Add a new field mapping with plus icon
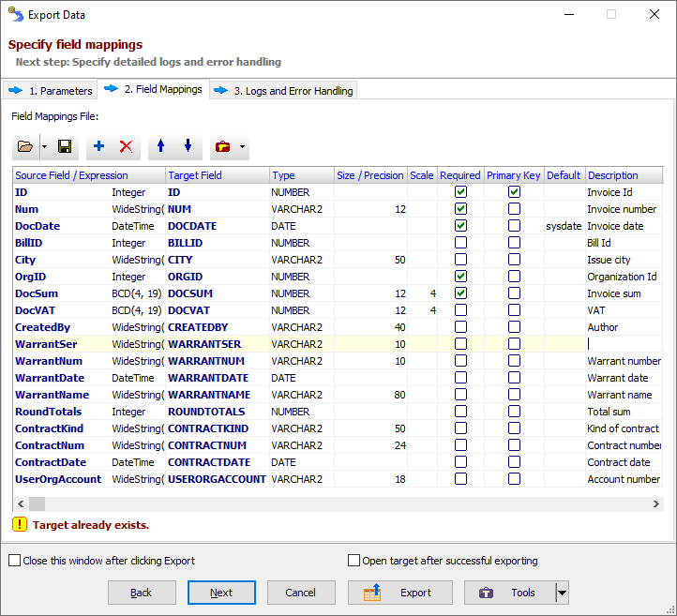677x616 pixels. [x=99, y=147]
